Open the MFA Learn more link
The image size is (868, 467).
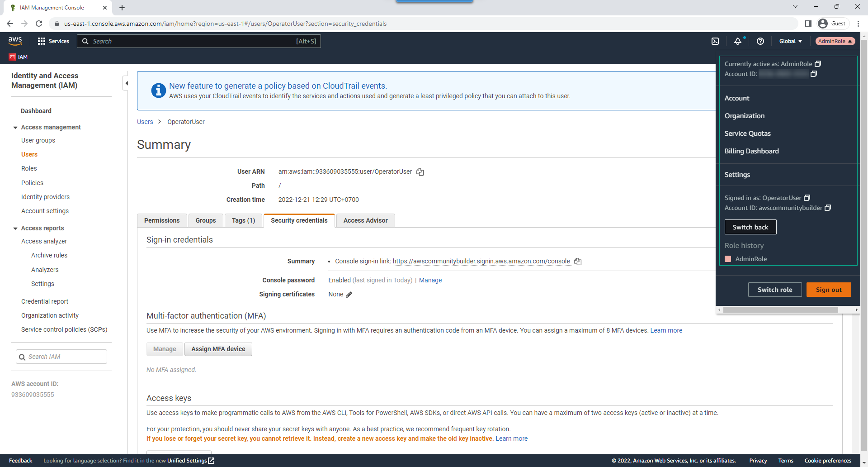tap(666, 330)
